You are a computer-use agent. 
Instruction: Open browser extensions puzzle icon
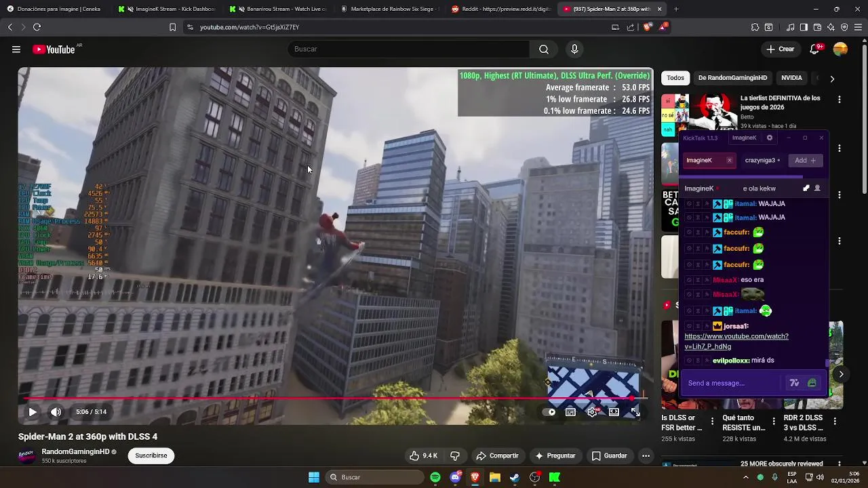click(x=755, y=27)
